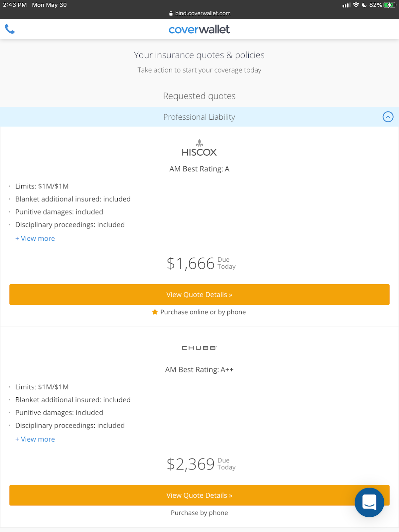
Task: Tap the Wi-Fi status icon
Action: pyautogui.click(x=356, y=5)
